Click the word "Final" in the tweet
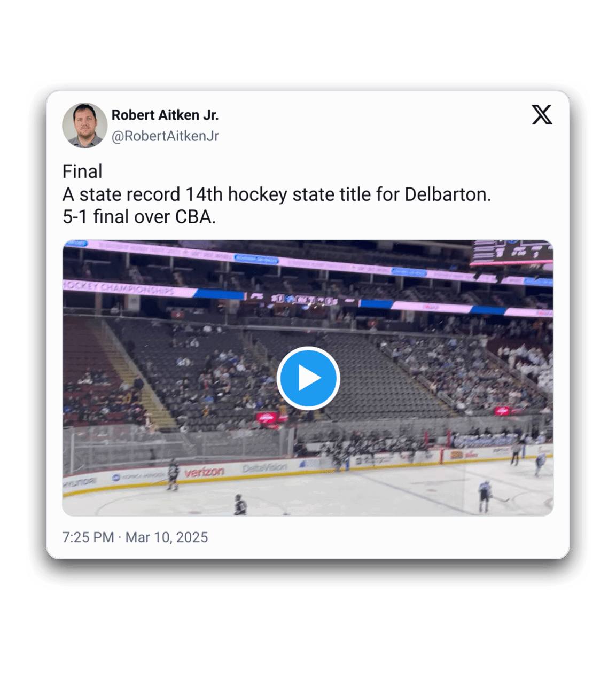 (82, 171)
